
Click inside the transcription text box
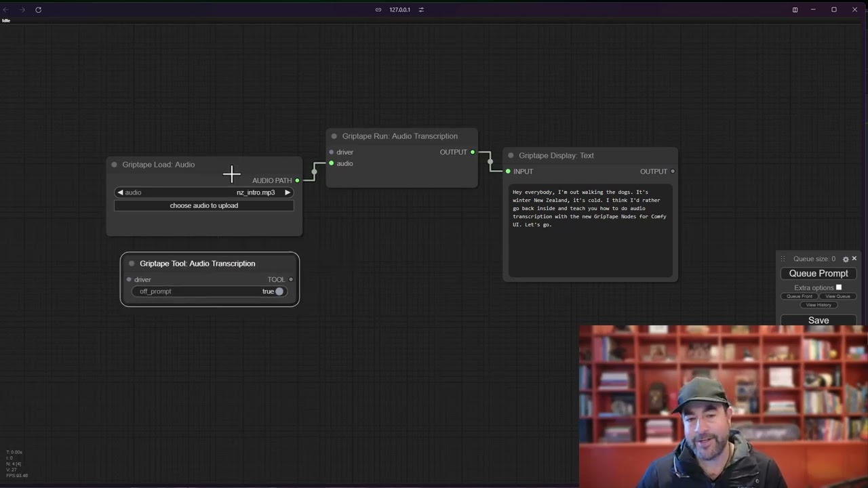click(x=590, y=230)
